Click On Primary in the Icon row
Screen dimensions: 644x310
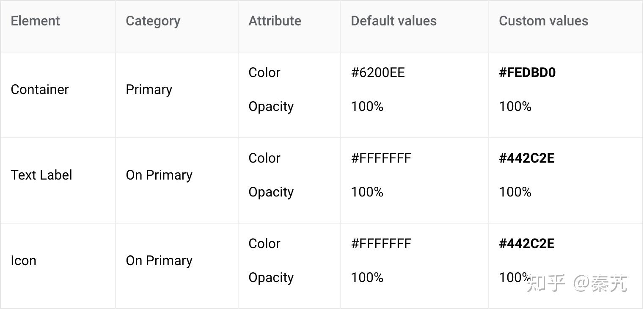159,260
